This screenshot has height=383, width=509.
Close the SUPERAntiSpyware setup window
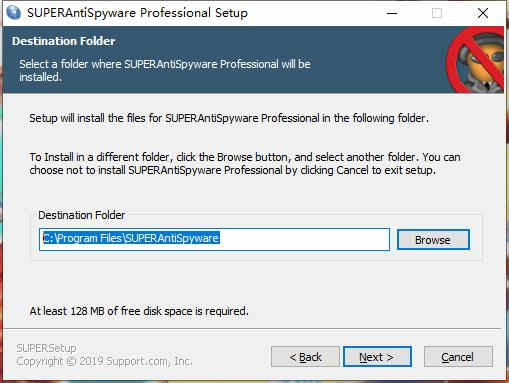(483, 13)
